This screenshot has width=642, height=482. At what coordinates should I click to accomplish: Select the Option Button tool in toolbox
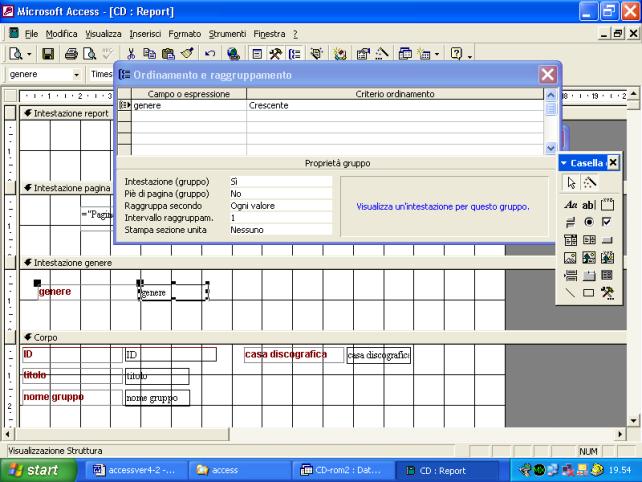(x=588, y=222)
